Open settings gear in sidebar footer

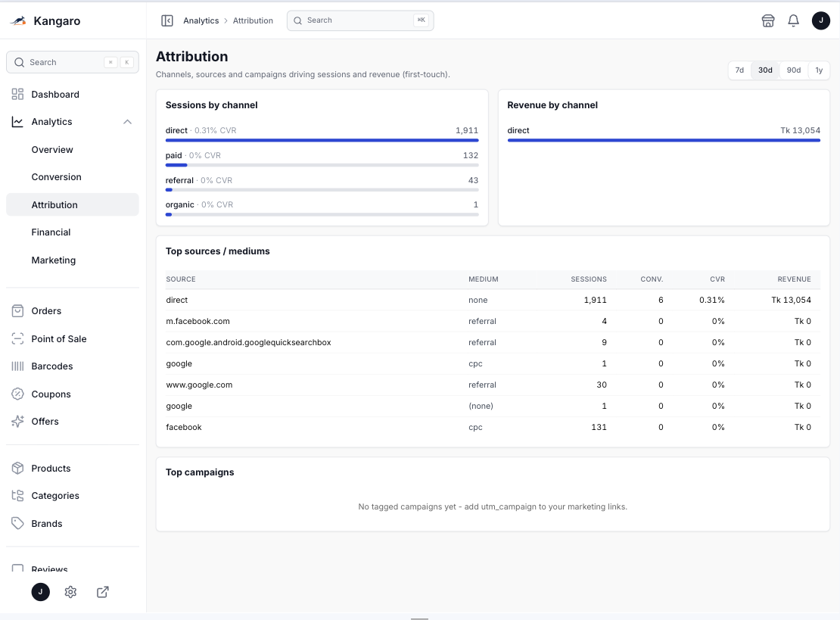[70, 591]
